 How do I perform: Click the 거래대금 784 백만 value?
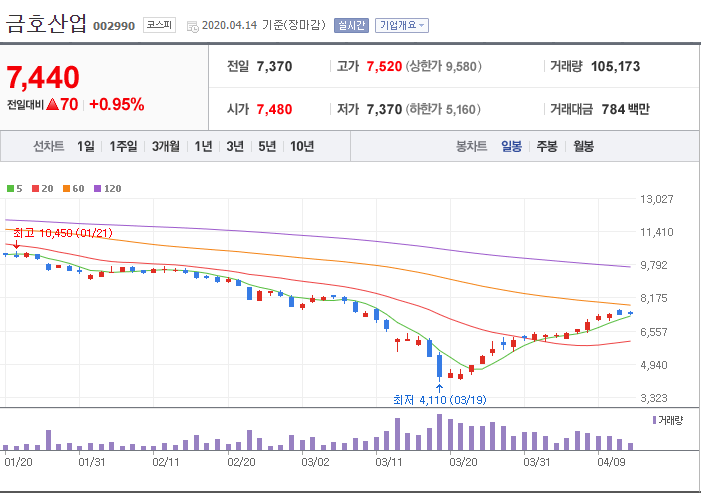(625, 110)
